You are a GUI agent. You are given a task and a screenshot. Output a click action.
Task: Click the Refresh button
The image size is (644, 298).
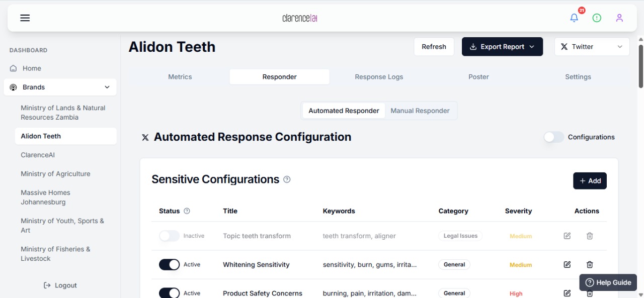(434, 47)
